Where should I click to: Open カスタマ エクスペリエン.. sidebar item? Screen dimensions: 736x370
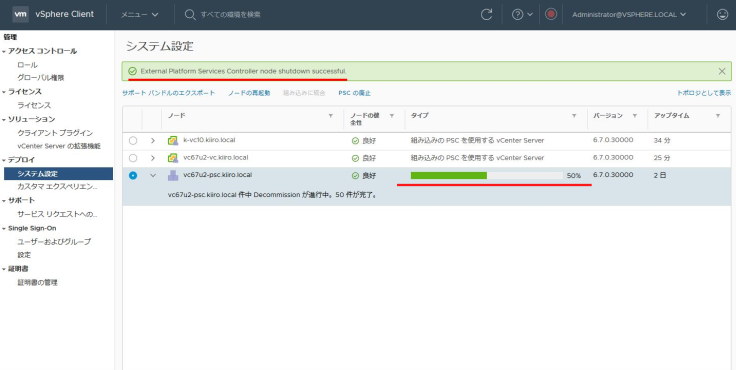tap(57, 187)
